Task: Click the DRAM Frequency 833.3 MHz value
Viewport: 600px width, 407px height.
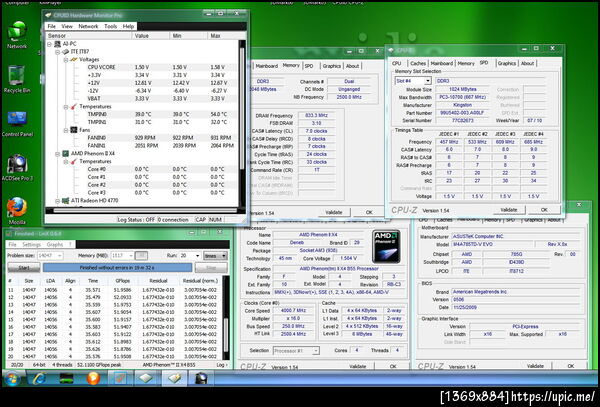Action: point(316,116)
